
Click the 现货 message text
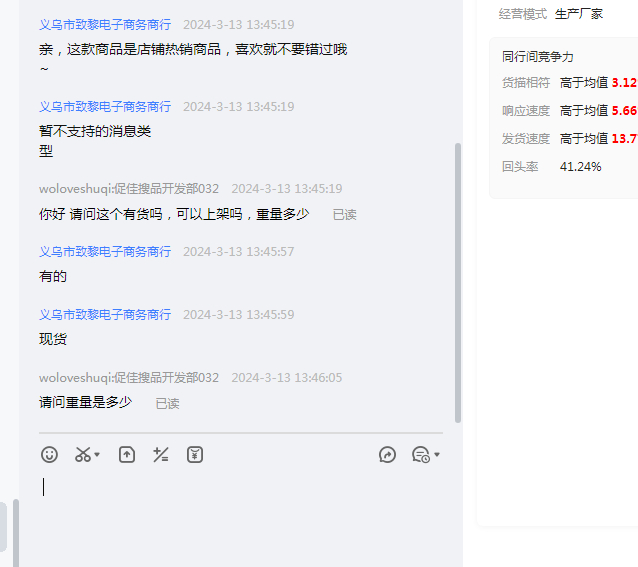tap(53, 339)
